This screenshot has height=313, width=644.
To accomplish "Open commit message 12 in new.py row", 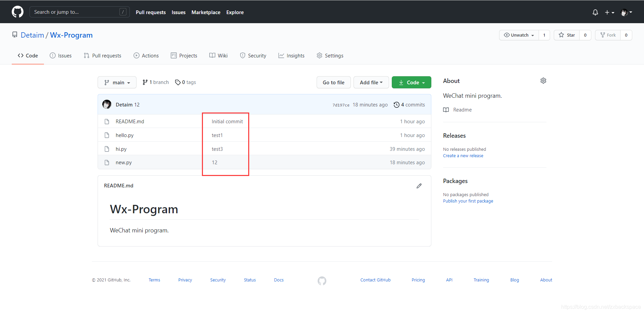I will tap(214, 163).
